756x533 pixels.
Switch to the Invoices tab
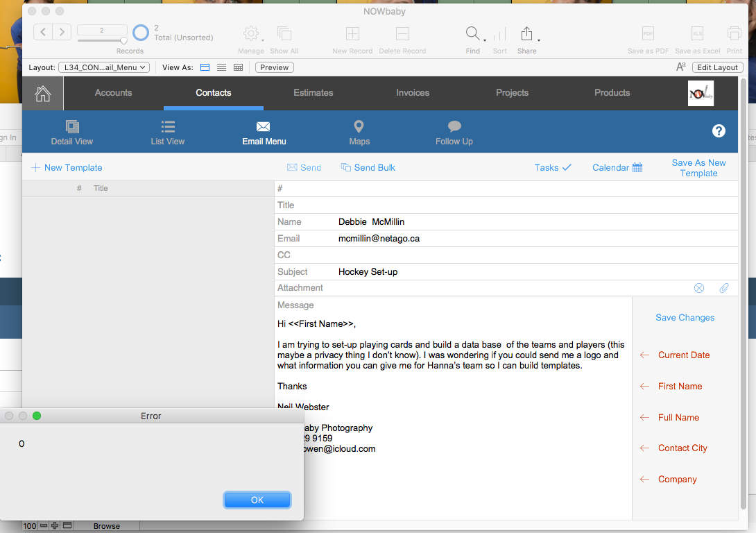coord(413,92)
